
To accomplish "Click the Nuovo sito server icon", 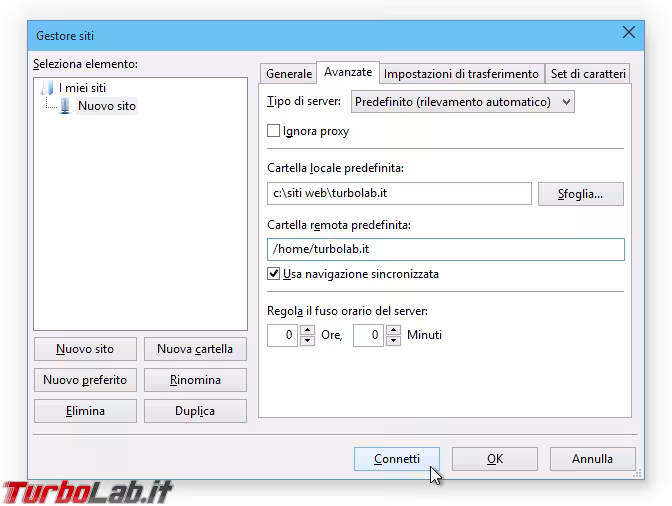I will coord(65,106).
